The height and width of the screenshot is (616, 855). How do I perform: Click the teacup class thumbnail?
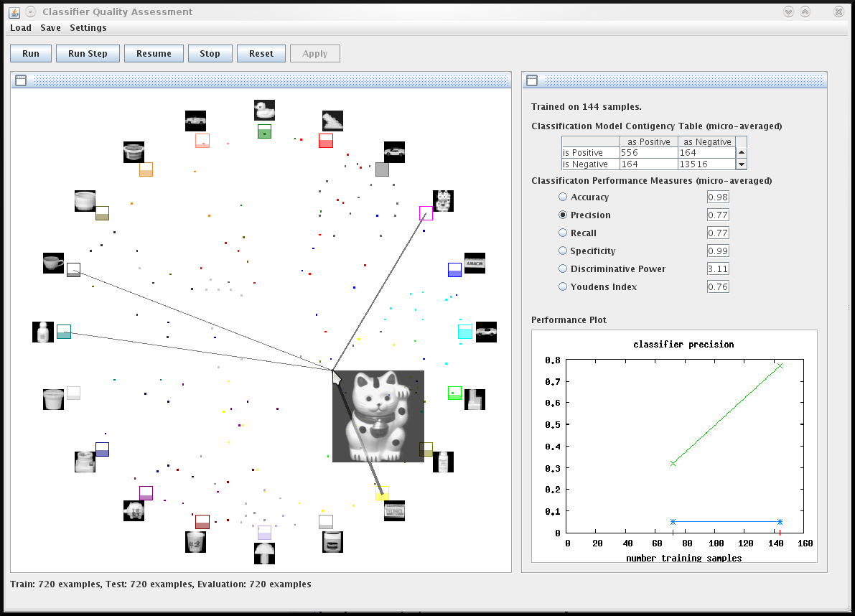coord(53,263)
